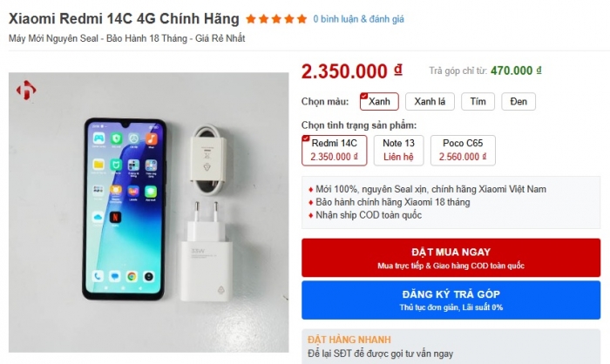Click the USB cable in product photo
Viewport: 610px width, 364px height.
click(x=207, y=160)
